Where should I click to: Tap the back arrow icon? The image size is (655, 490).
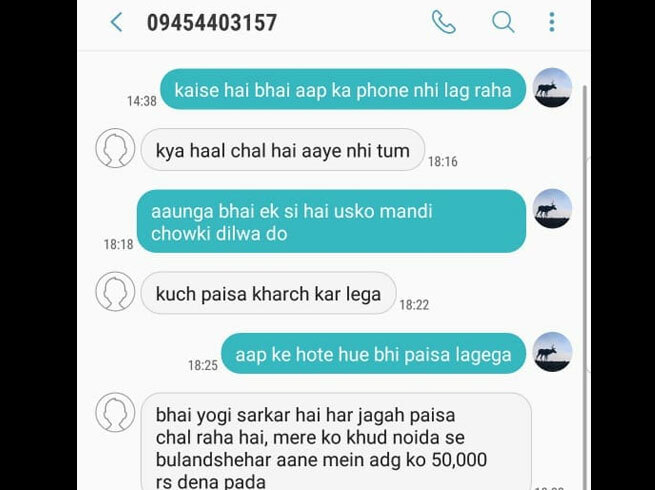(117, 22)
